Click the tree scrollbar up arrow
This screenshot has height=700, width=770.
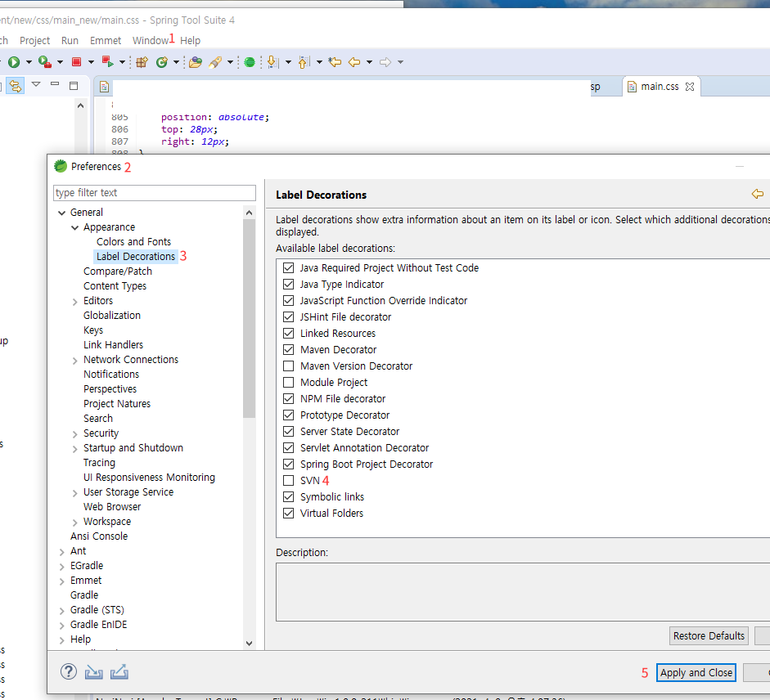click(249, 213)
